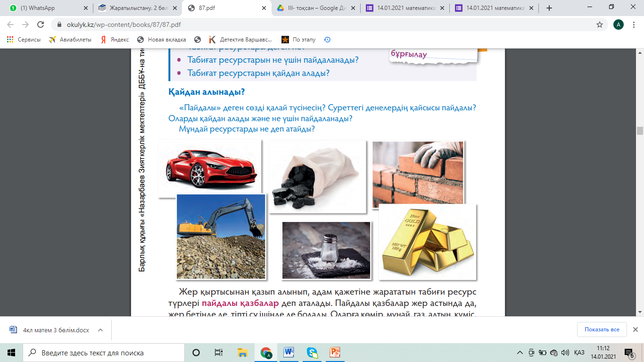Screen dimensions: 644x362
Task: Open the Новая вкладка bookmark
Action: coord(161,40)
